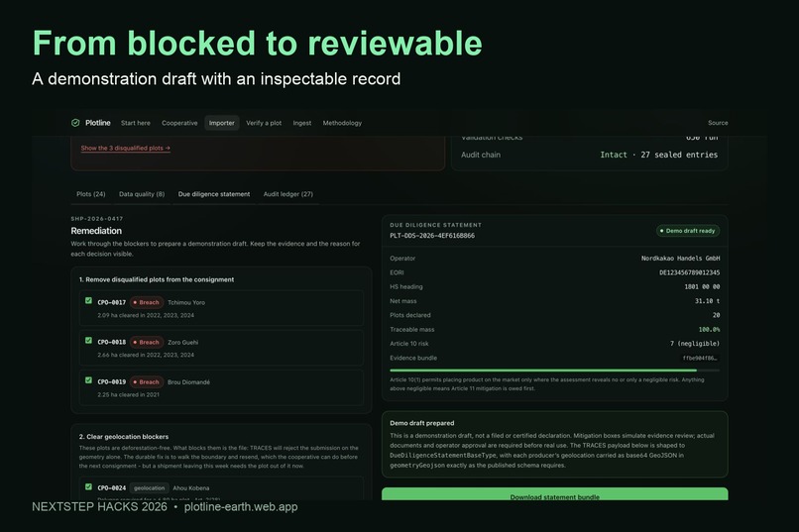799x532 pixels.
Task: Click the Plotline brand name
Action: point(98,123)
